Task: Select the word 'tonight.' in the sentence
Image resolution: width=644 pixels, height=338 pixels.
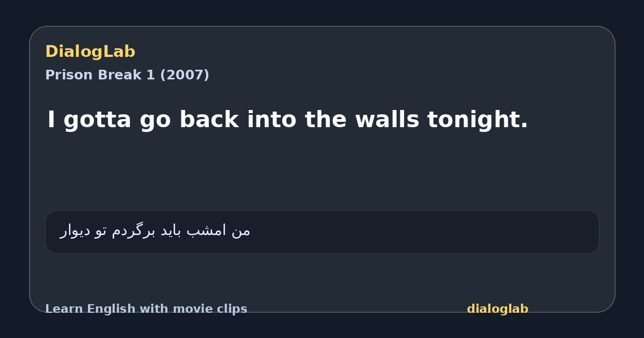Action: coord(478,120)
